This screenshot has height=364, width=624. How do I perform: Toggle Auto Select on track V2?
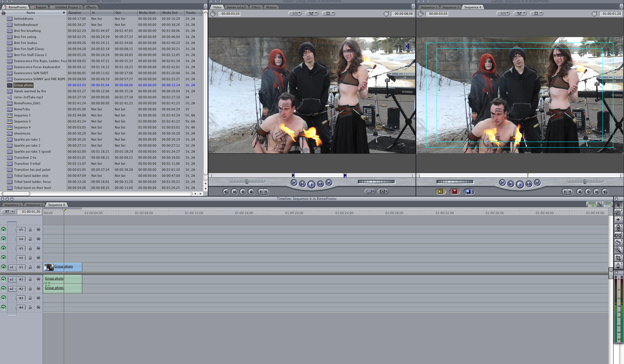[38, 258]
